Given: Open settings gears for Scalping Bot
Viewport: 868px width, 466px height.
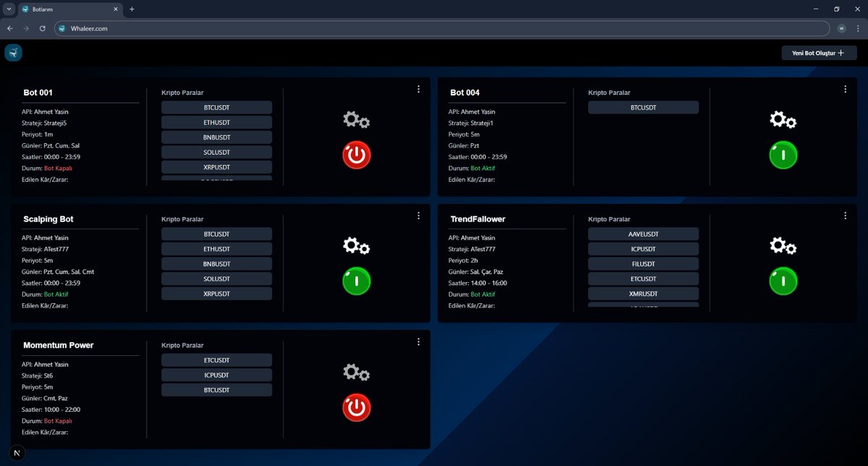Looking at the screenshot, I should (356, 246).
